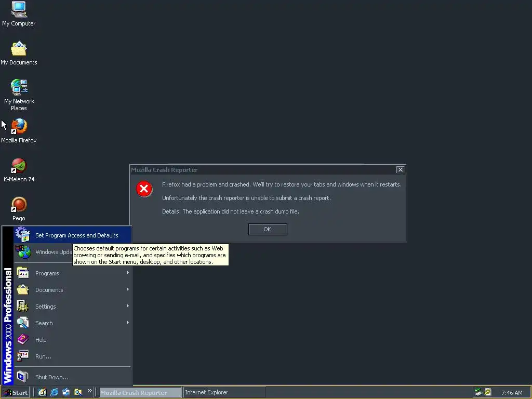Select the Mozilla Firefox desktop shortcut

[19, 130]
